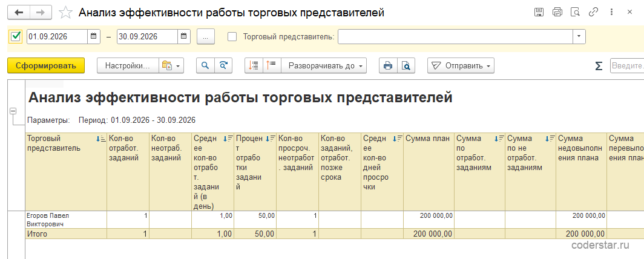Open the report variants dropdown icon
The height and width of the screenshot is (259, 644).
click(x=171, y=66)
